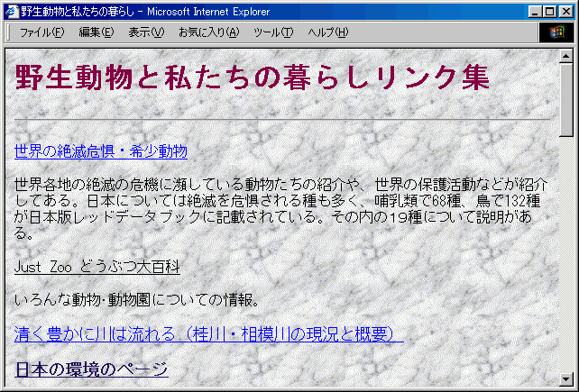Click the Windows logo throbber icon

coord(556,32)
